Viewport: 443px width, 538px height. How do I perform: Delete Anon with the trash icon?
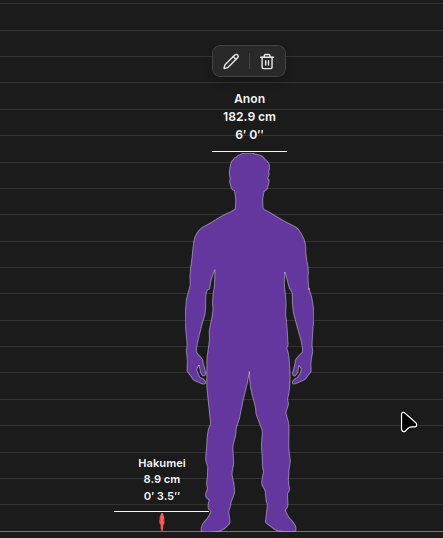267,61
